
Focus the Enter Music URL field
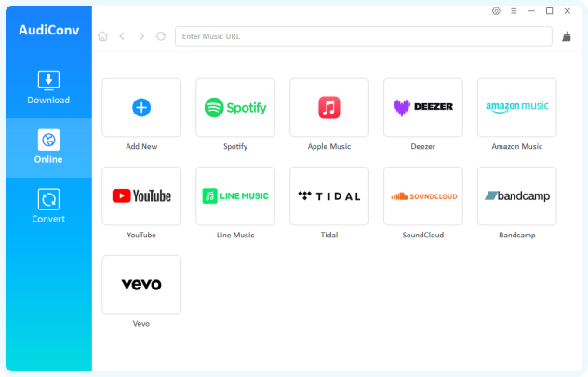pyautogui.click(x=364, y=36)
